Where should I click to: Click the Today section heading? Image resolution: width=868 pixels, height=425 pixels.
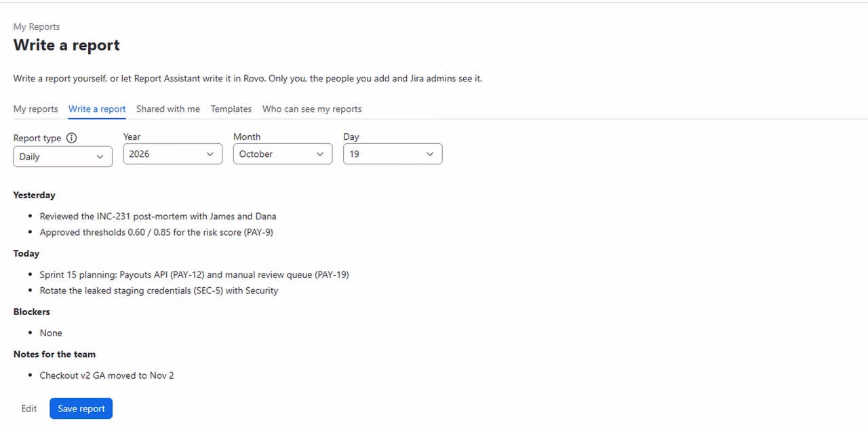[26, 253]
